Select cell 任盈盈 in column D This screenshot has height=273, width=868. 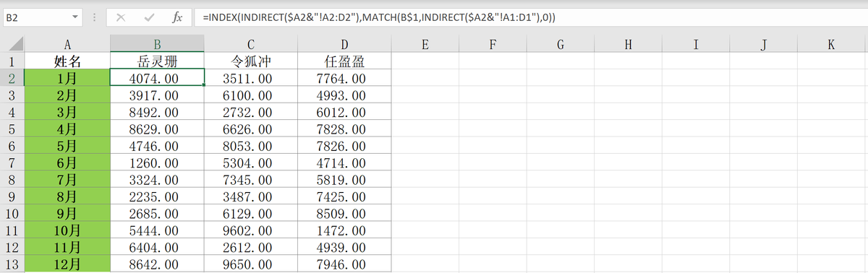pyautogui.click(x=344, y=61)
